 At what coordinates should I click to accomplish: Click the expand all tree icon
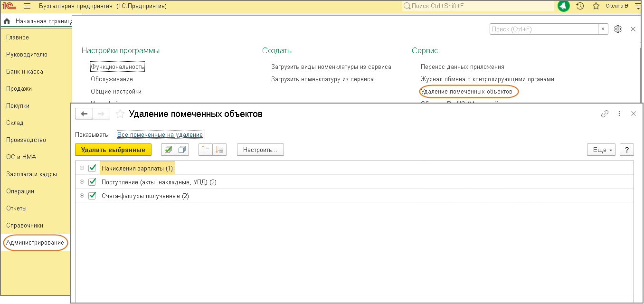point(219,150)
